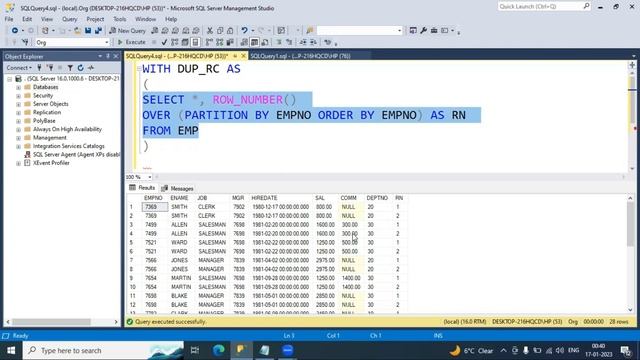Collapse the SQL Server root node
Image resolution: width=640 pixels, height=360 pixels.
(9, 79)
